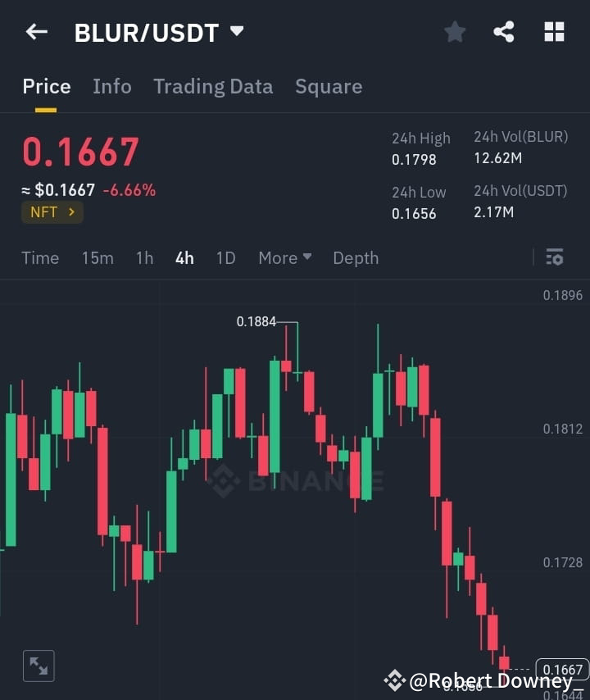This screenshot has height=700, width=590.
Task: Go back using the back arrow
Action: point(34,31)
